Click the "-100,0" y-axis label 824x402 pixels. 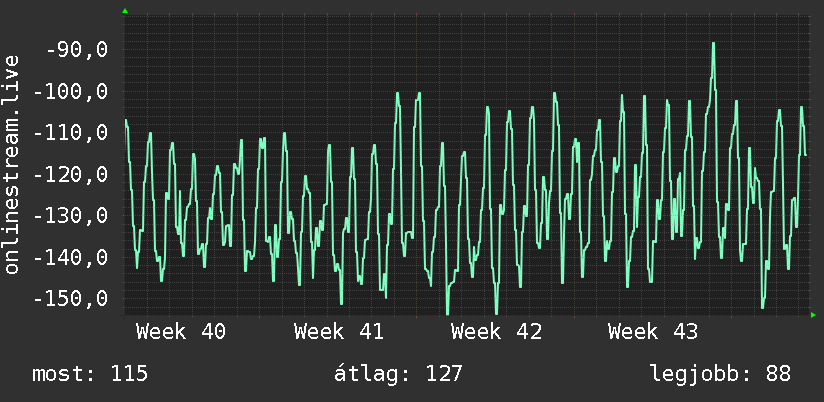(71, 91)
